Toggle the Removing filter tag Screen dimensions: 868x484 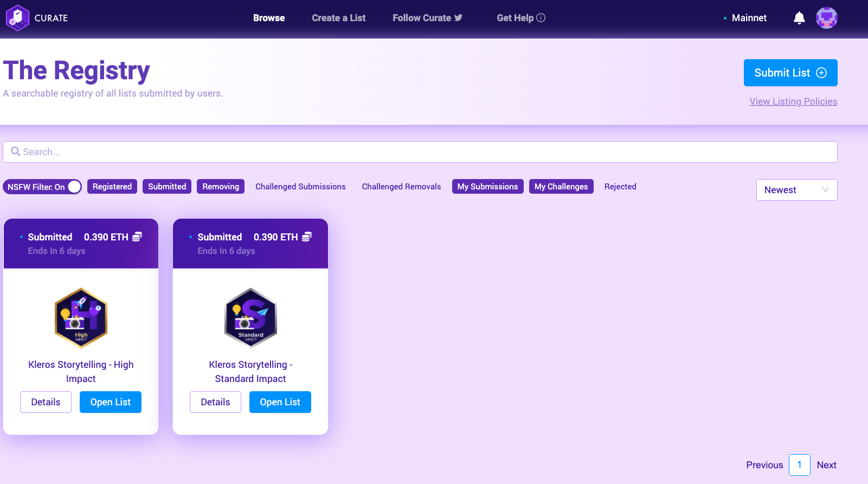[x=221, y=187]
